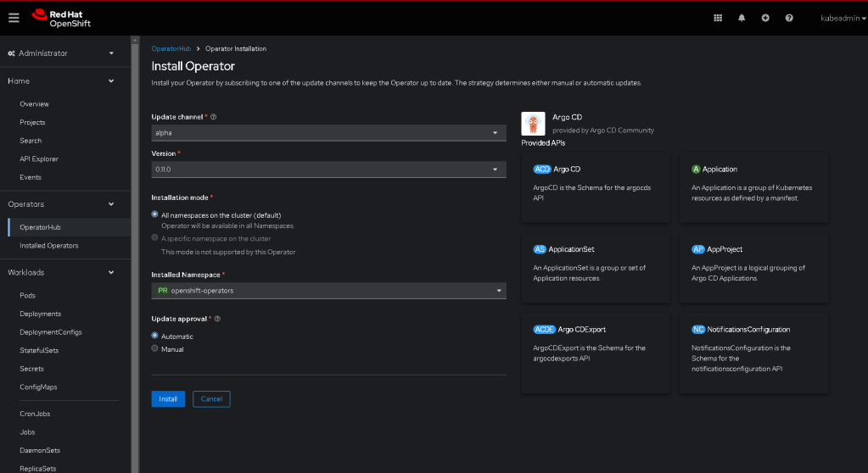Click the Update channel help icon
The width and height of the screenshot is (868, 473).
213,117
